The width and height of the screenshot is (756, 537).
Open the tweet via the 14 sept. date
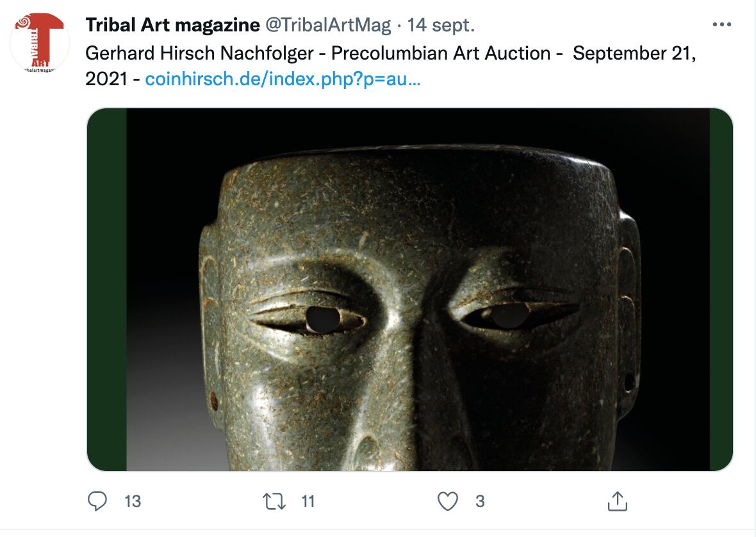[441, 25]
